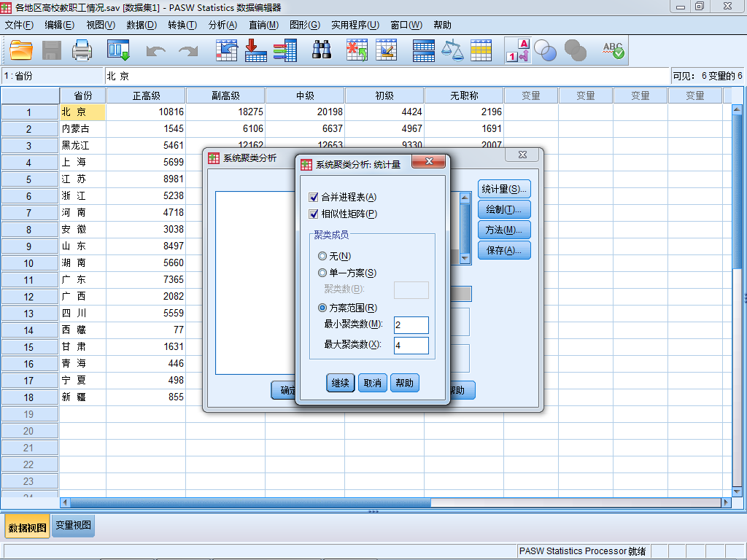Open the 图形 menu
Image resolution: width=747 pixels, height=560 pixels.
pyautogui.click(x=305, y=26)
